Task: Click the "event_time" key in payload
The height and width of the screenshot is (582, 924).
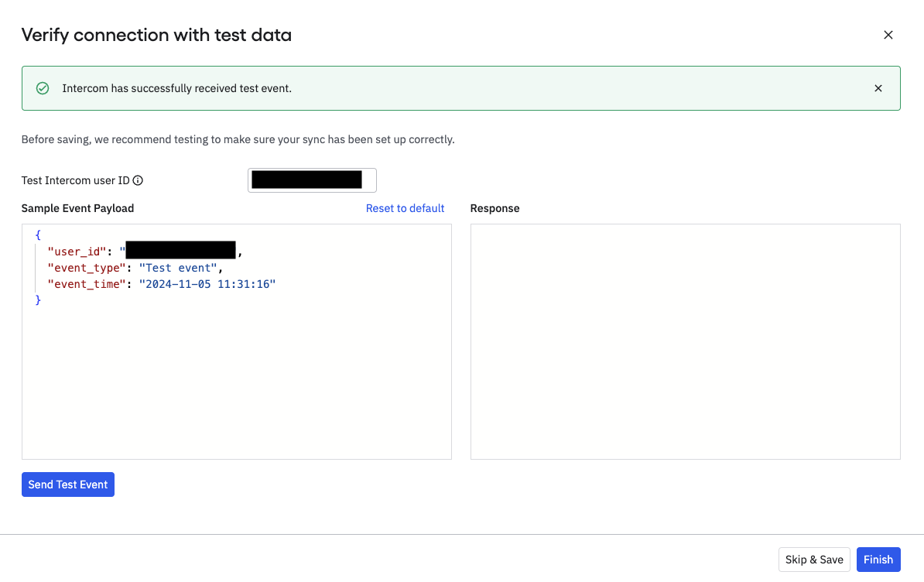Action: click(87, 284)
